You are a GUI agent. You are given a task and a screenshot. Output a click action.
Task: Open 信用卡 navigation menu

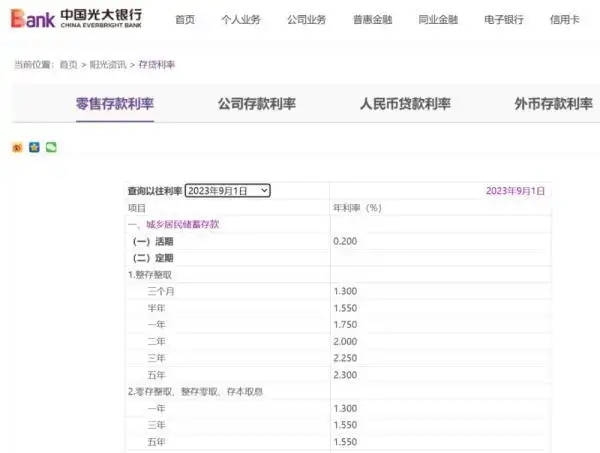565,19
